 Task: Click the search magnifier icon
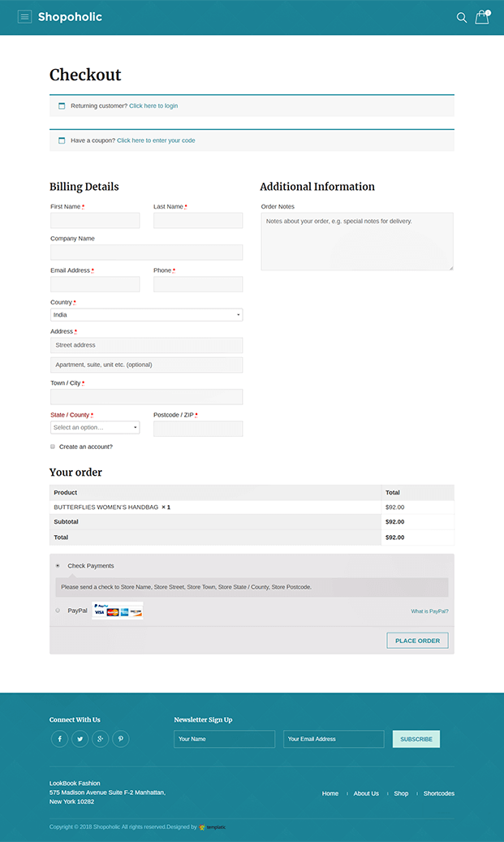click(x=461, y=18)
